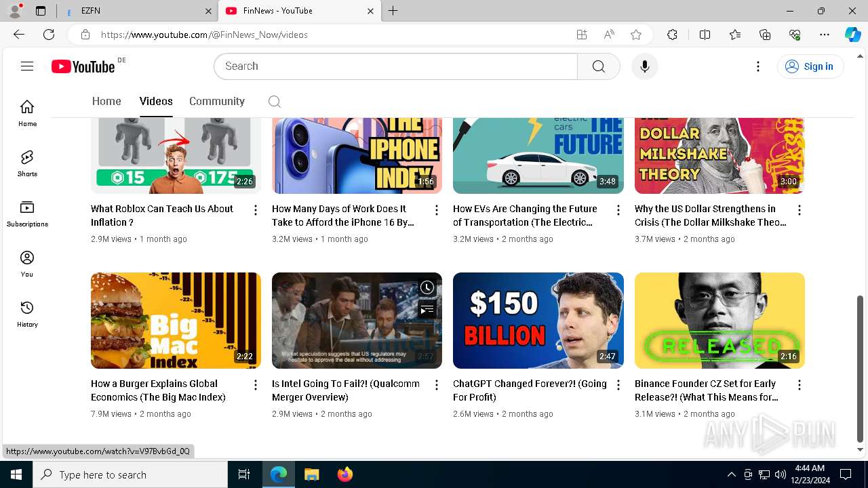Image resolution: width=868 pixels, height=488 pixels.
Task: Open 'How EVs Are Changing the Future' title
Action: 525,216
